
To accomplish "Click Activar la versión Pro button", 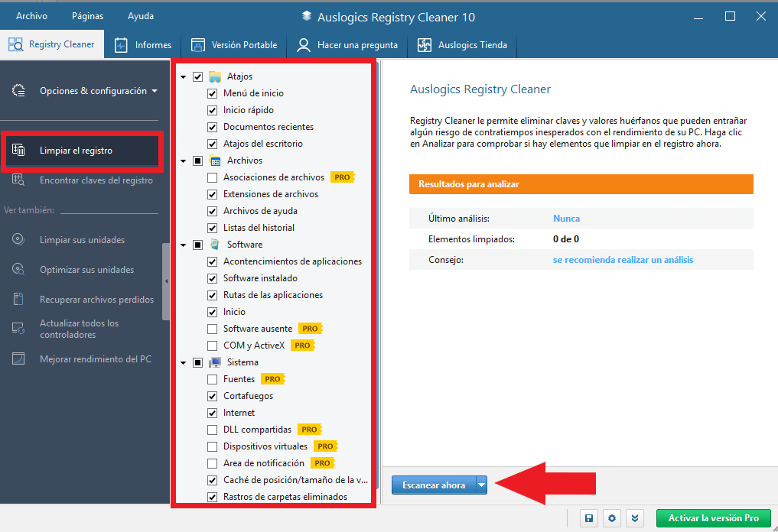I will [714, 518].
